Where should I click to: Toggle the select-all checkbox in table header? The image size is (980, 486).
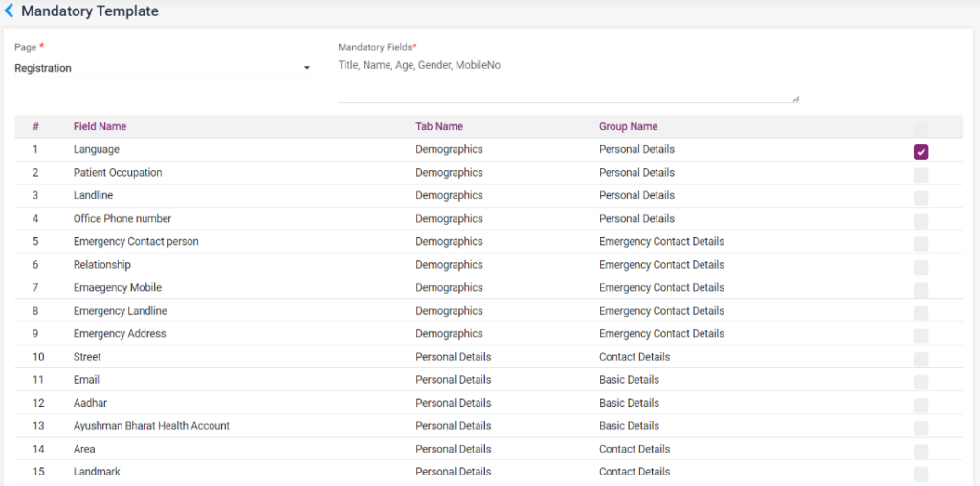[x=921, y=128]
